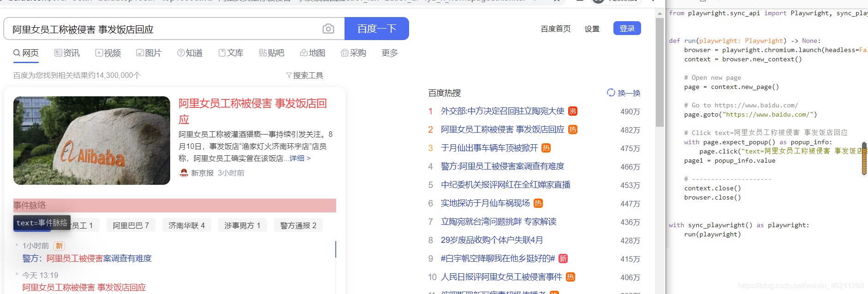The image size is (868, 294).
Task: Switch to the 贴吧 tab
Action: [272, 53]
